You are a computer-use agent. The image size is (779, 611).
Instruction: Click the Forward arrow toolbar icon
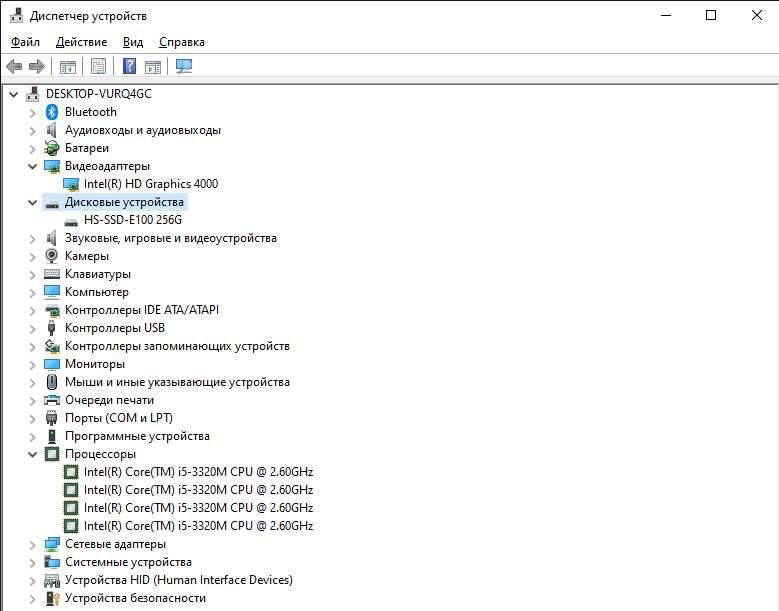pos(37,66)
